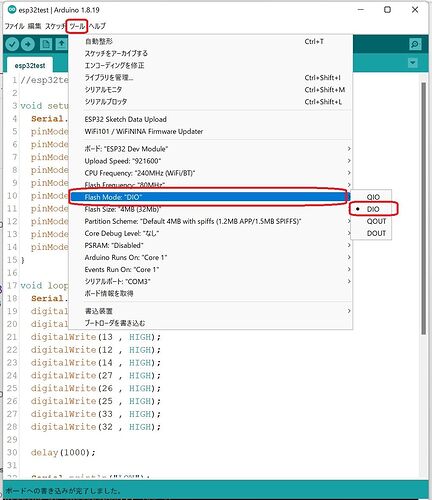Expand the Upload Speed "921600" submenu
The image size is (432, 500).
point(211,161)
